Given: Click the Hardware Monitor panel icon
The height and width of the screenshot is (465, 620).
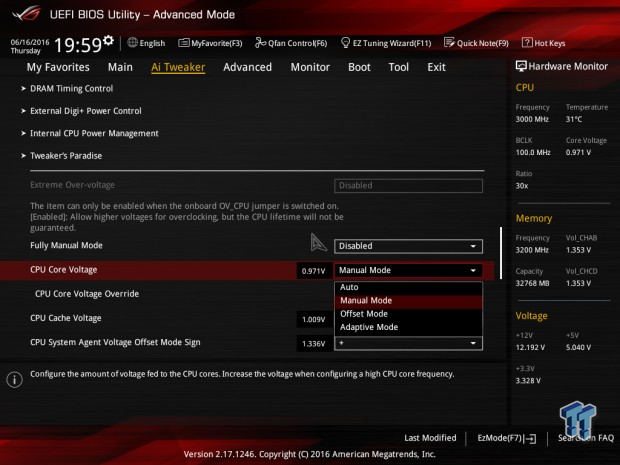Looking at the screenshot, I should point(521,66).
